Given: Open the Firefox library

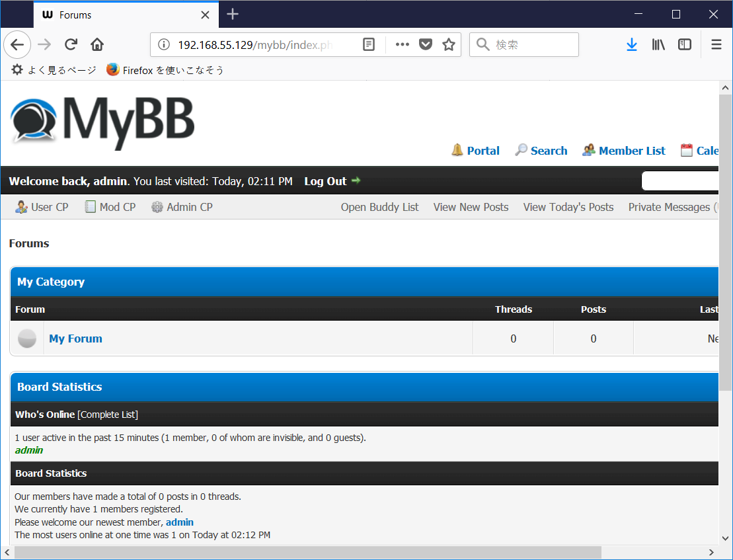Looking at the screenshot, I should (x=658, y=44).
